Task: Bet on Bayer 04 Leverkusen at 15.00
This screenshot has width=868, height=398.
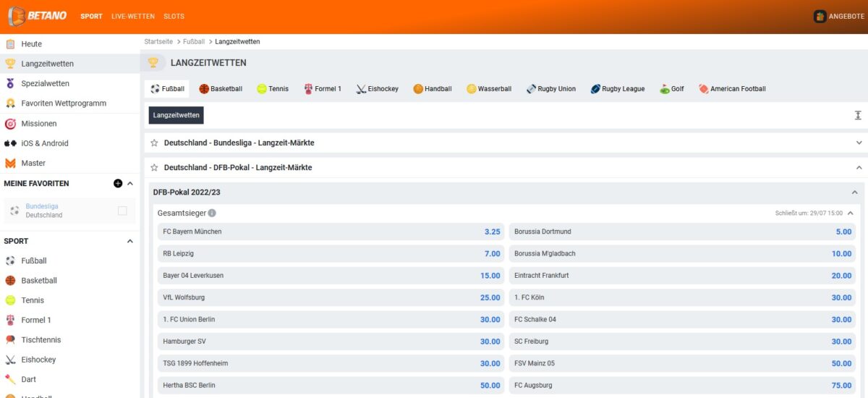Action: tap(331, 276)
